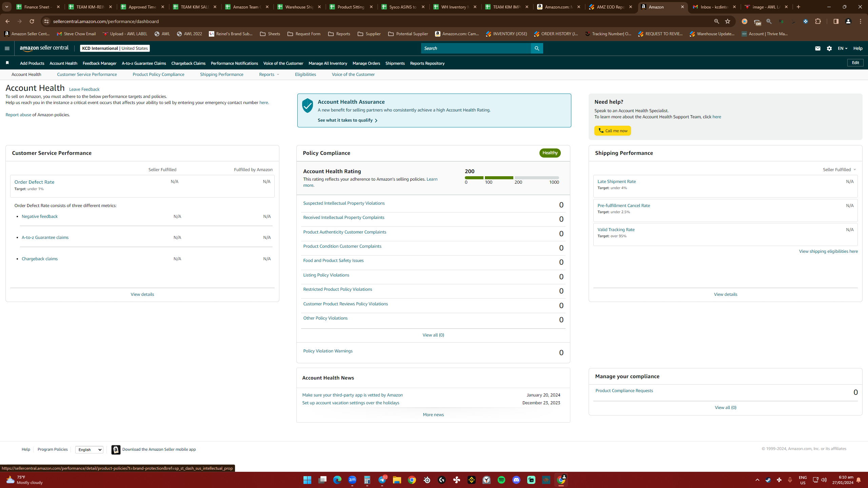The image size is (868, 488).
Task: Click the Account Health Assurance shield icon
Action: click(308, 106)
